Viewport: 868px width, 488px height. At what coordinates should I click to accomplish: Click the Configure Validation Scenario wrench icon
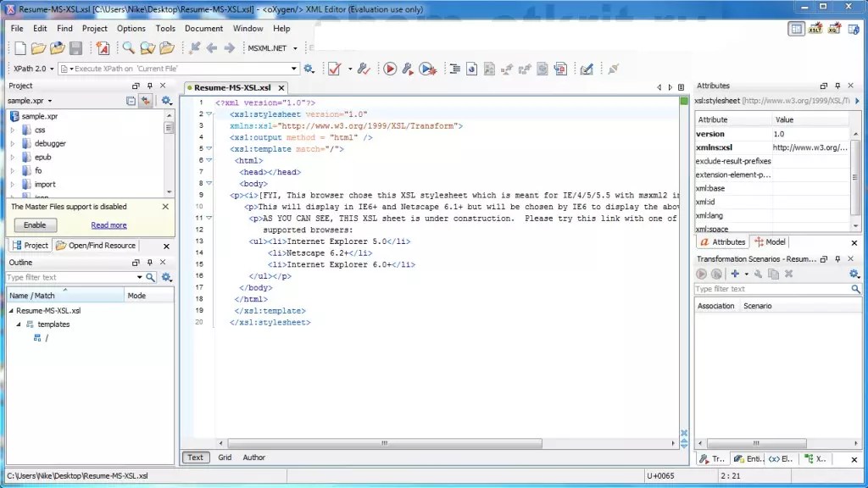pyautogui.click(x=364, y=69)
